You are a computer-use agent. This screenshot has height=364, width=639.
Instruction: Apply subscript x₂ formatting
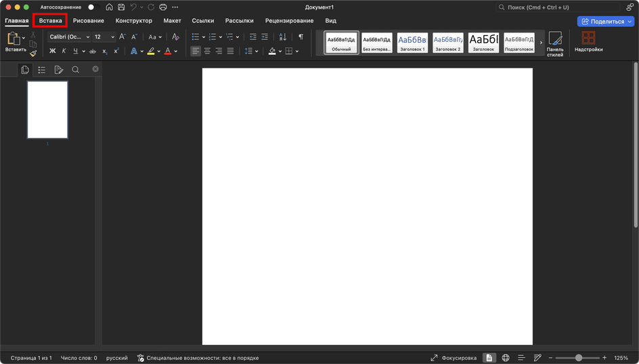coord(105,51)
